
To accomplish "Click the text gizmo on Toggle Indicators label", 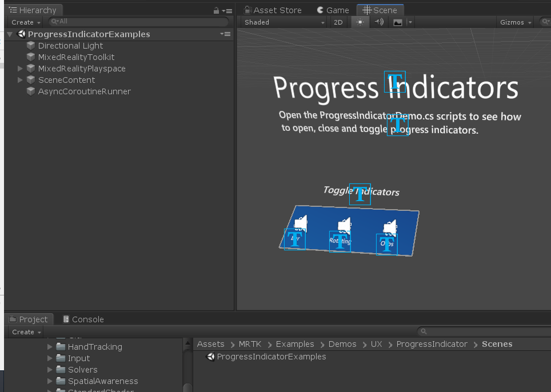I will point(360,194).
